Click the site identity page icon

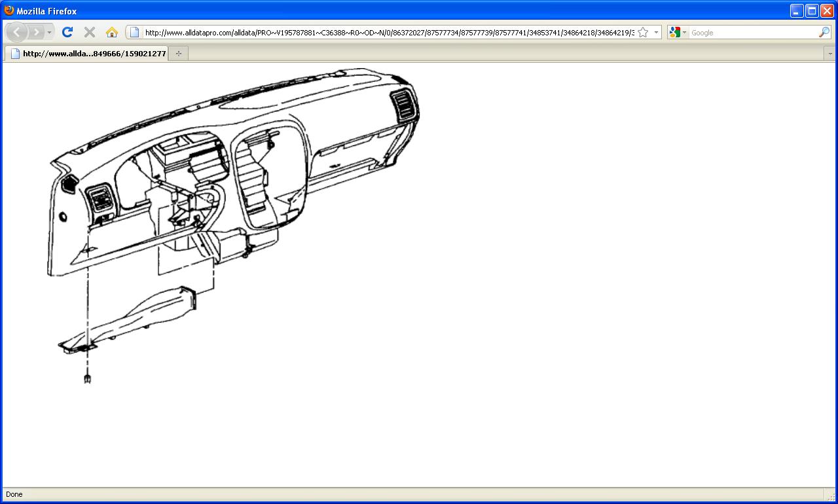point(134,32)
